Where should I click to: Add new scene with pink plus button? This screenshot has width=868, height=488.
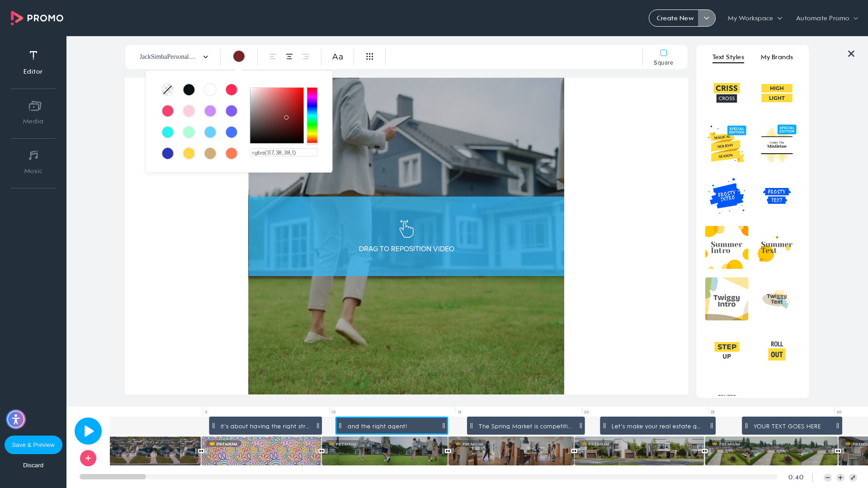[x=88, y=458]
